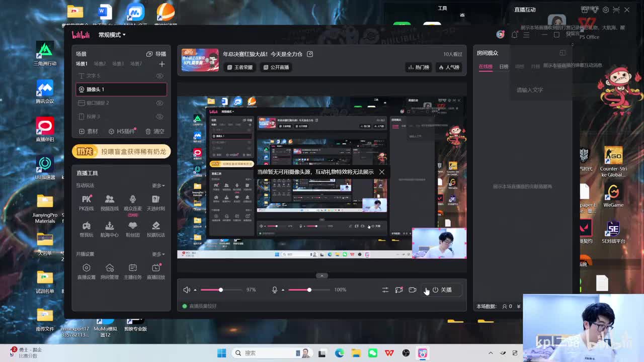Image resolution: width=644 pixels, height=362 pixels.
Task: Select the 在线榜 tab
Action: click(x=486, y=66)
